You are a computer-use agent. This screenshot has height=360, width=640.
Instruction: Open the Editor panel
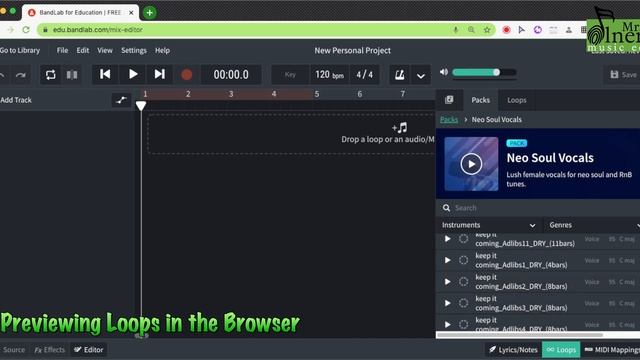click(89, 350)
